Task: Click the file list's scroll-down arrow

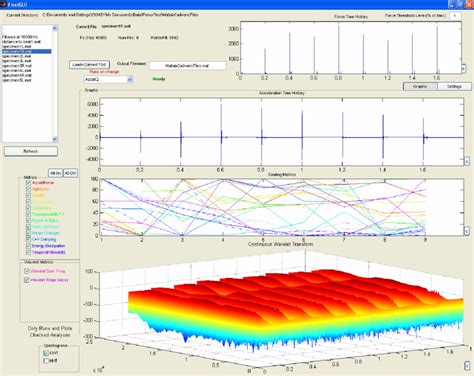Action: 55,139
